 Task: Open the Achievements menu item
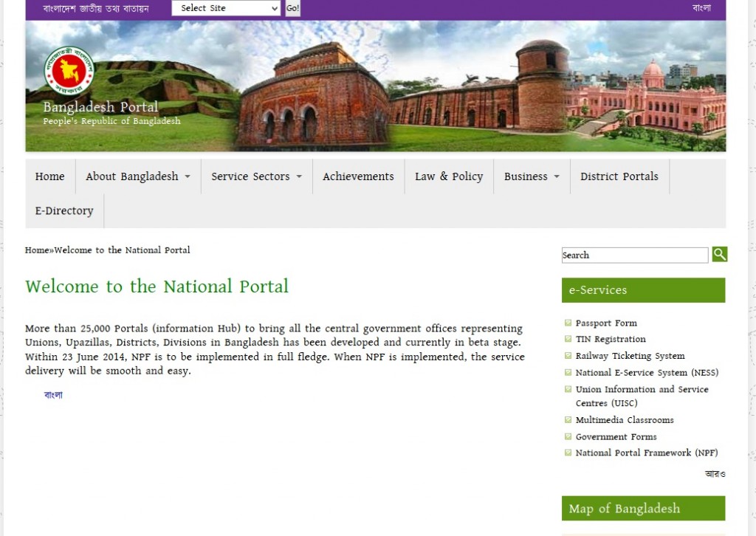(x=358, y=176)
